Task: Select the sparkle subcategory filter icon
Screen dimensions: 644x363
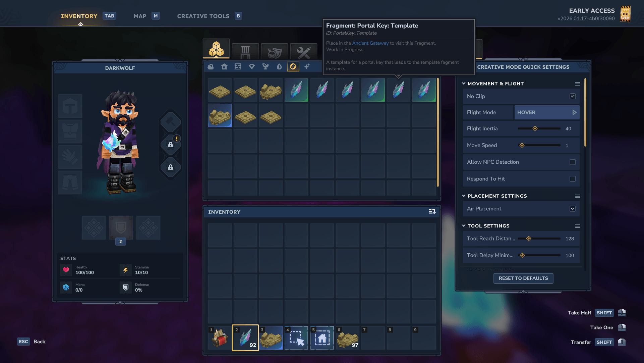Action: coord(307,66)
